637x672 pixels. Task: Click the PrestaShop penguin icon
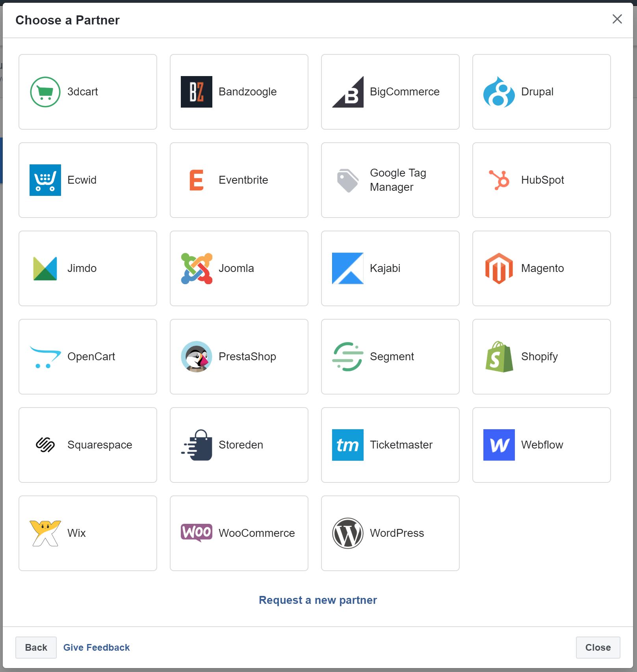pos(196,357)
